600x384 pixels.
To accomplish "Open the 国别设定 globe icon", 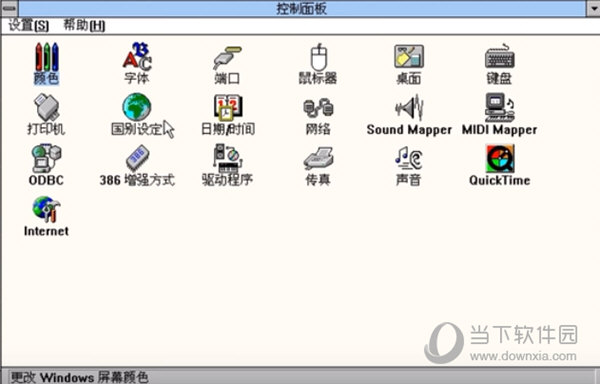I will click(x=137, y=107).
